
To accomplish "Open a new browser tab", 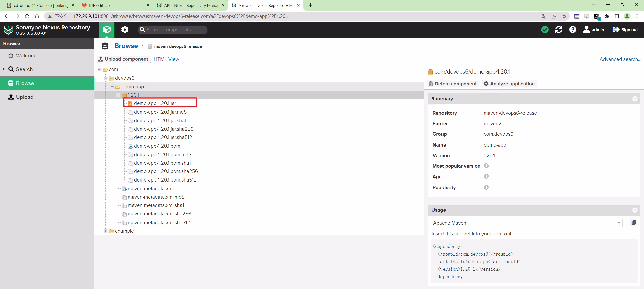I will pyautogui.click(x=310, y=5).
